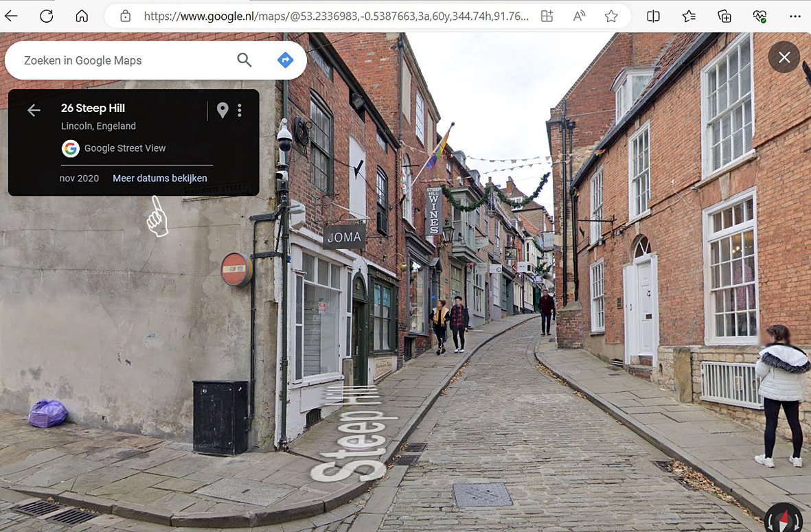Expand the browser Settings and more menu
811x532 pixels.
795,16
